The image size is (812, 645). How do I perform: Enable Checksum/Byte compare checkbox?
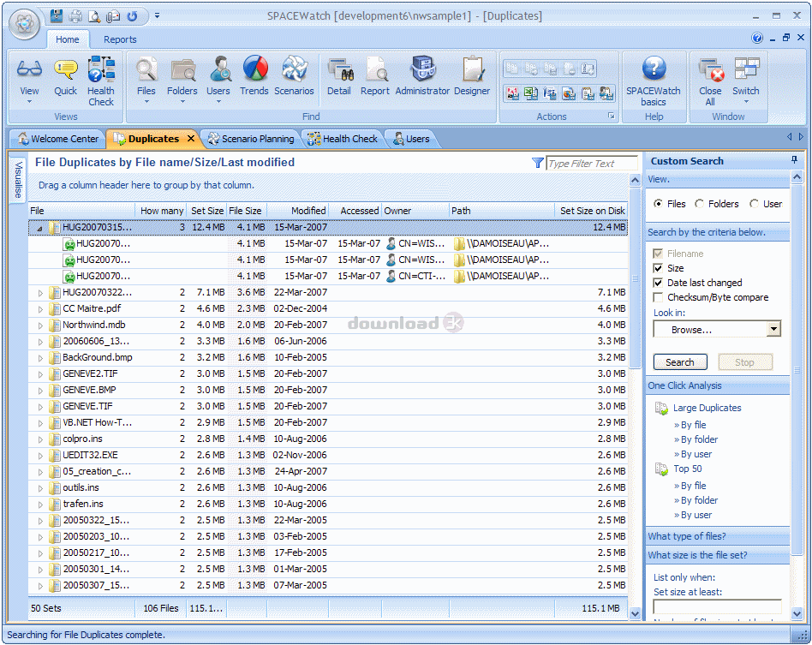[x=658, y=297]
